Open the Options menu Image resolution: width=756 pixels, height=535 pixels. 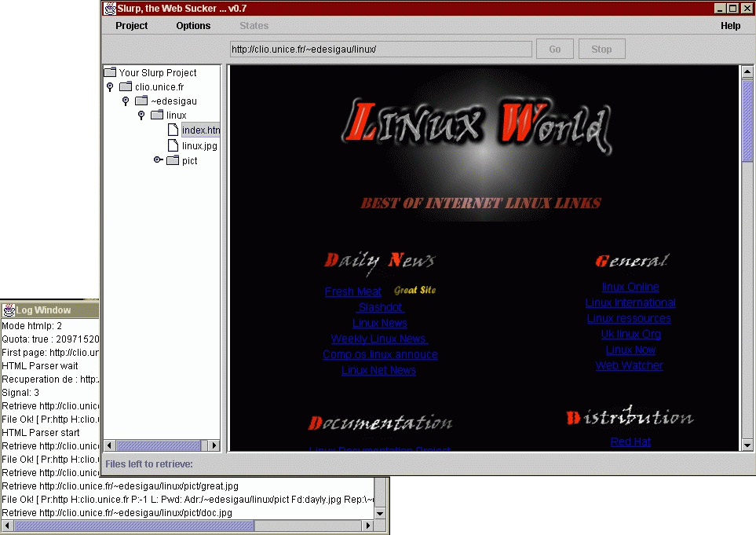[x=193, y=26]
